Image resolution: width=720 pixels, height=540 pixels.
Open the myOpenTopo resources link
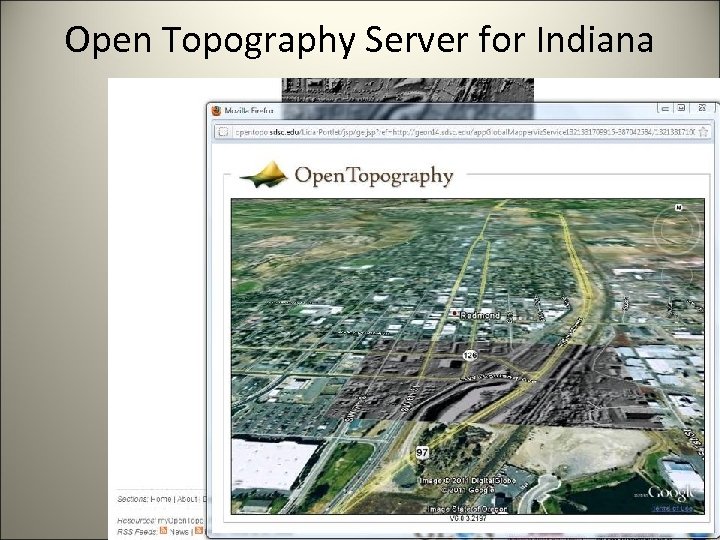(x=180, y=521)
